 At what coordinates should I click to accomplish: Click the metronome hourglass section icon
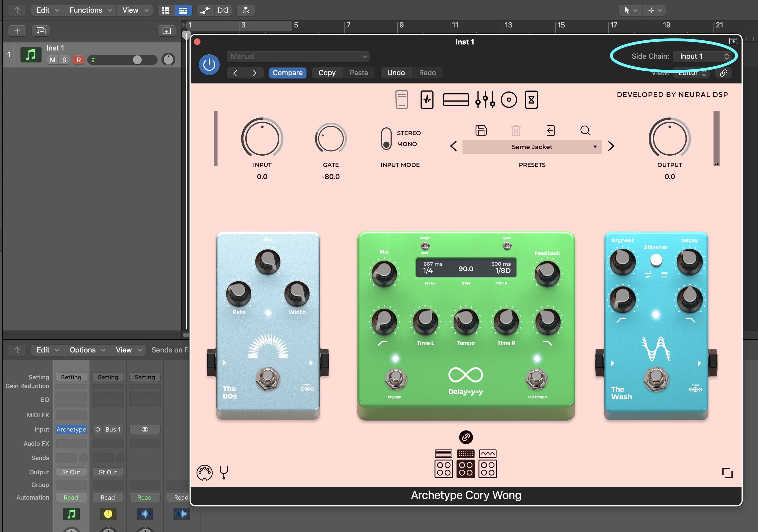point(531,100)
